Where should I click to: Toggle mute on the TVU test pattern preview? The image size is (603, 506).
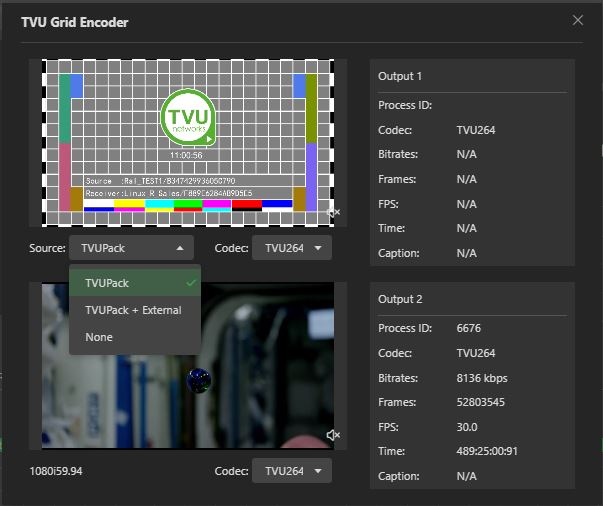click(x=333, y=212)
